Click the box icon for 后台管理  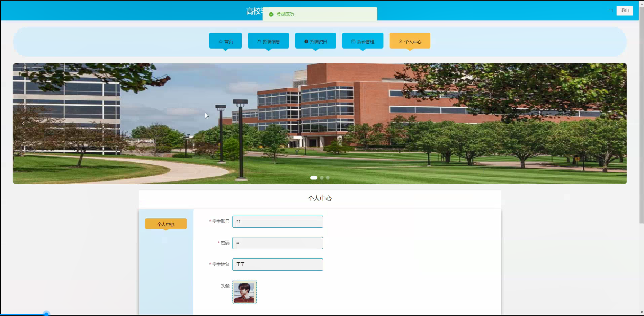353,42
